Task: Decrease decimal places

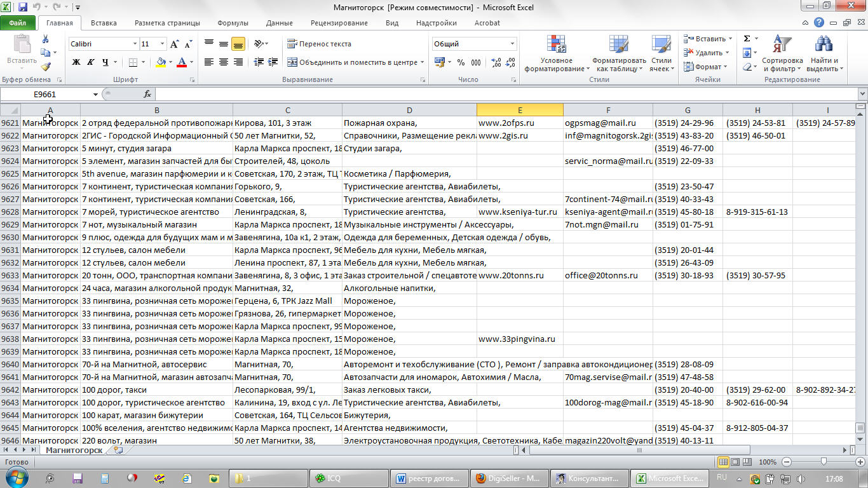Action: point(511,62)
